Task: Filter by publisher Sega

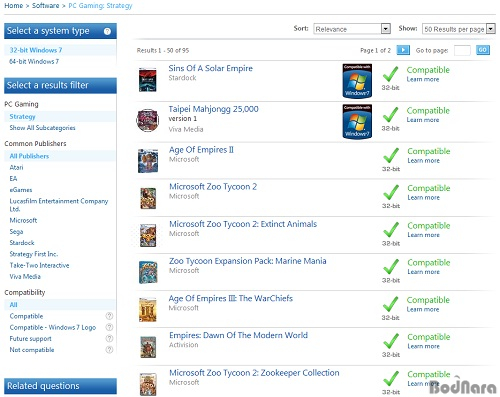Action: (16, 231)
